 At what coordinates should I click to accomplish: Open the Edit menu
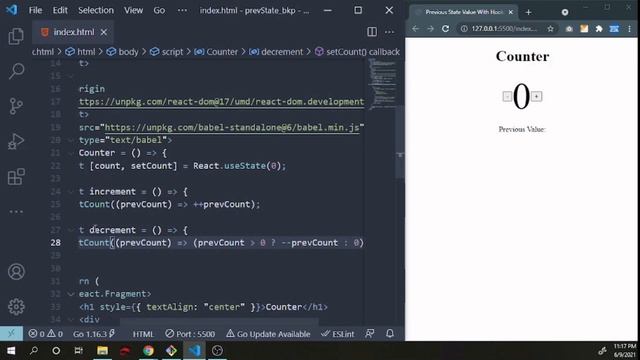[60, 10]
